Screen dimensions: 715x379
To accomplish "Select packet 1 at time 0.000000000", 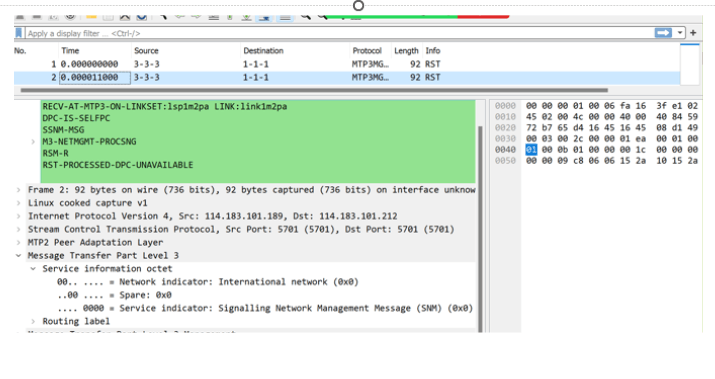I will pos(347,64).
